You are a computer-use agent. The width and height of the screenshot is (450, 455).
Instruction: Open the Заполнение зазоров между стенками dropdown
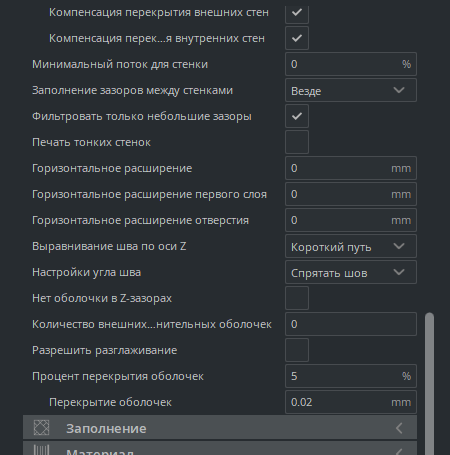[x=351, y=90]
